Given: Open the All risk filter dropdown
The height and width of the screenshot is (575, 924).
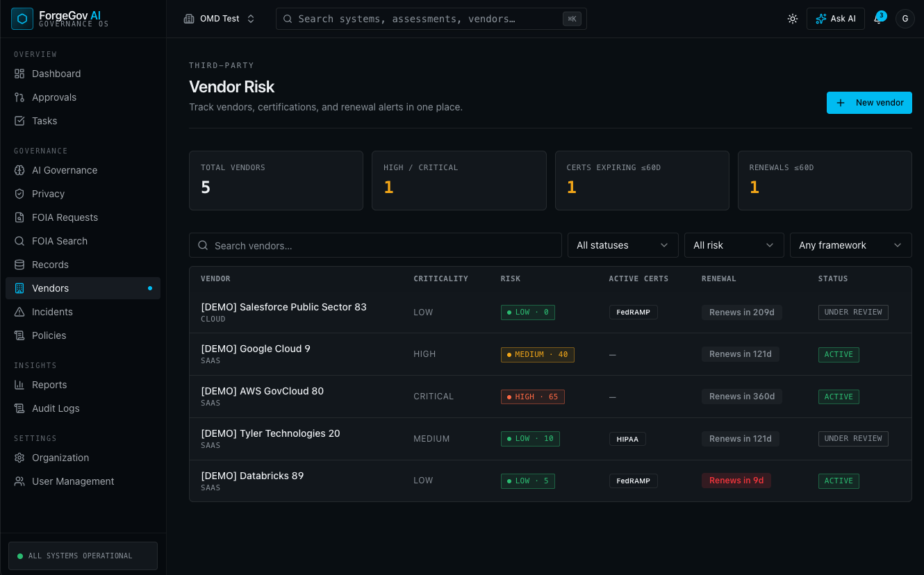Looking at the screenshot, I should tap(734, 245).
